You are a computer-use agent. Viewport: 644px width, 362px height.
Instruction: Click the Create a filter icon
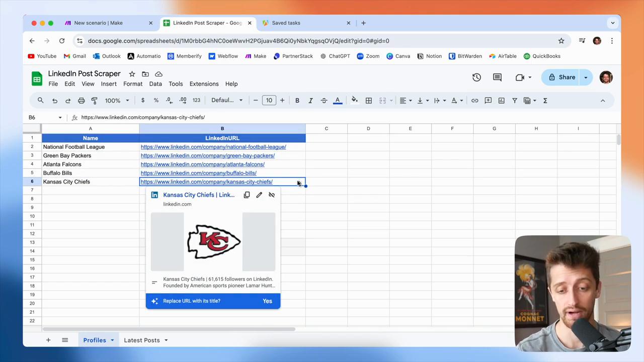[515, 101]
